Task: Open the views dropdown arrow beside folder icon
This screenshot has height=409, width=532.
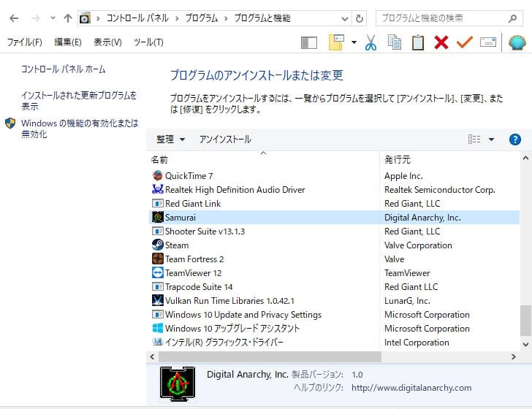Action: (354, 43)
